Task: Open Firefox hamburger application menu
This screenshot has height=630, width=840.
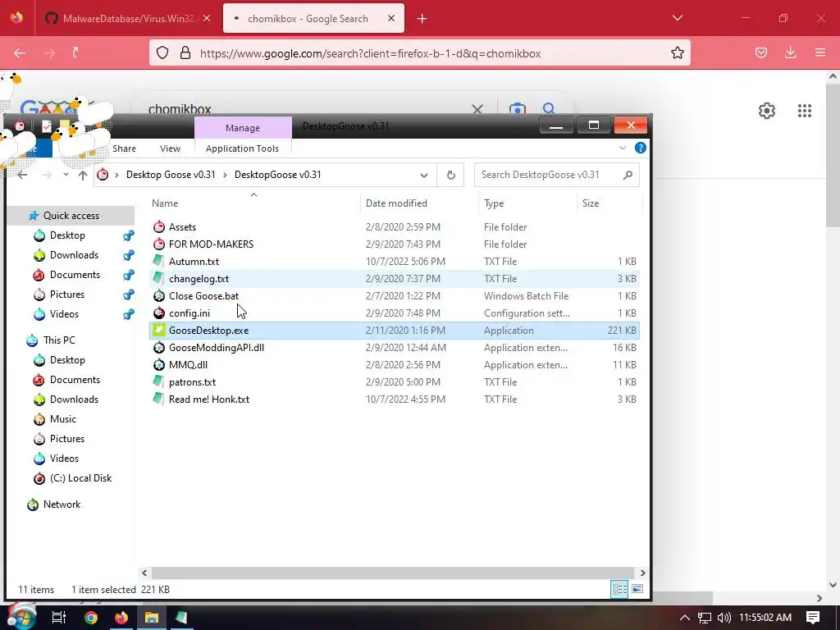Action: pos(820,52)
